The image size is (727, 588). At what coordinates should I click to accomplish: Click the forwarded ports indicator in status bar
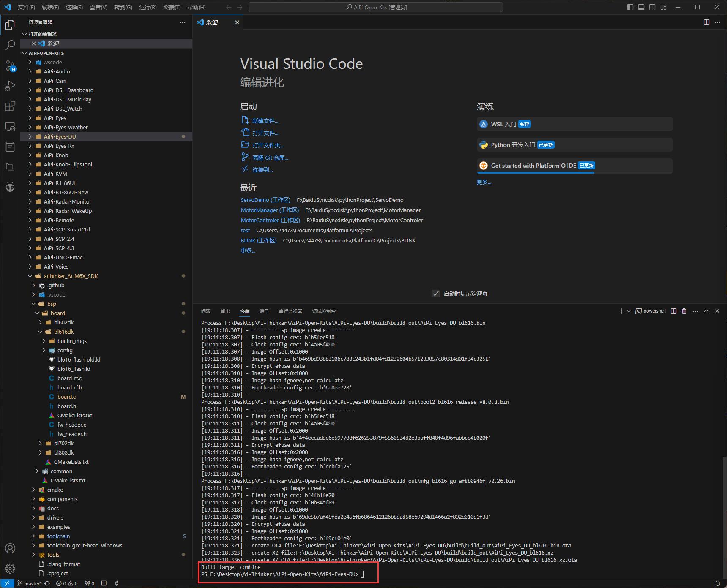[x=90, y=583]
